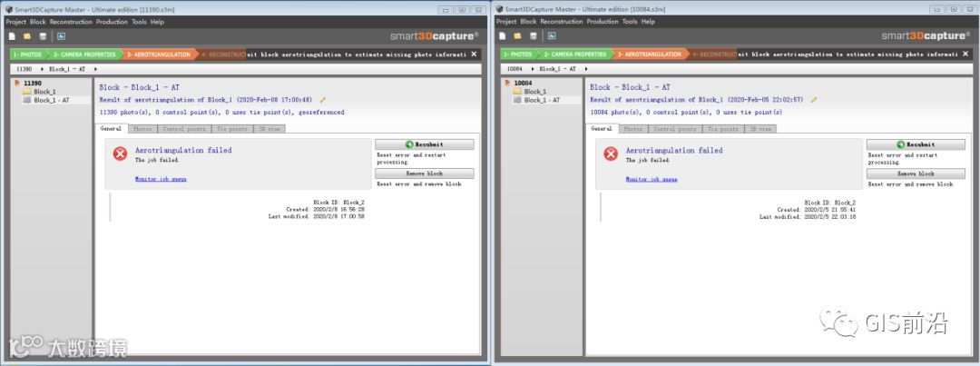980x366 pixels.
Task: Switch to the Photos tab in the 11390 window
Action: coord(142,129)
